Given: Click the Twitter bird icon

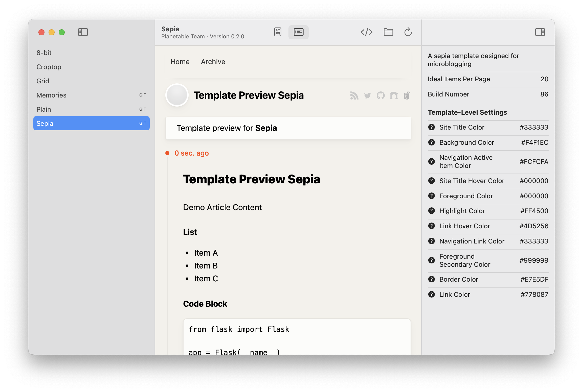Looking at the screenshot, I should pos(367,95).
